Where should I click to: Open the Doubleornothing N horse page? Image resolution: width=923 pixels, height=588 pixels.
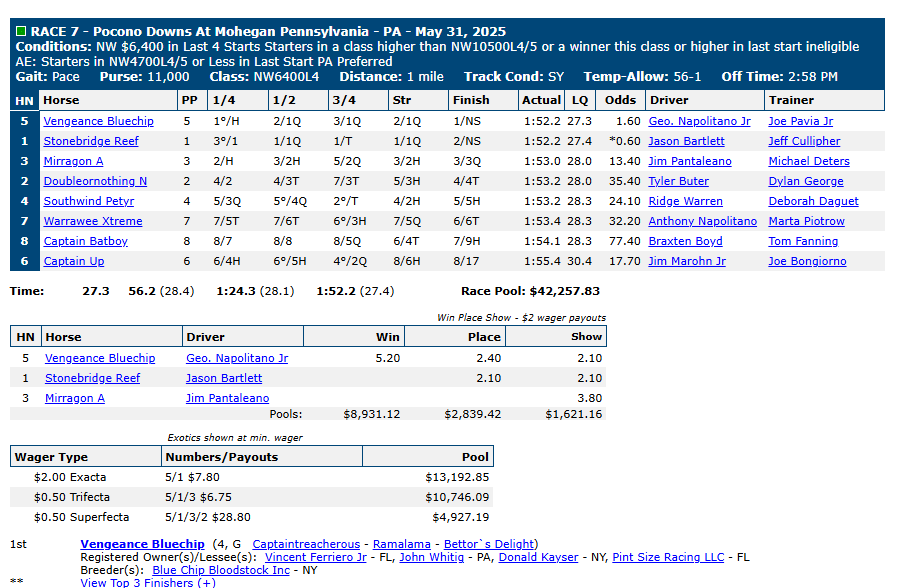[x=95, y=181]
